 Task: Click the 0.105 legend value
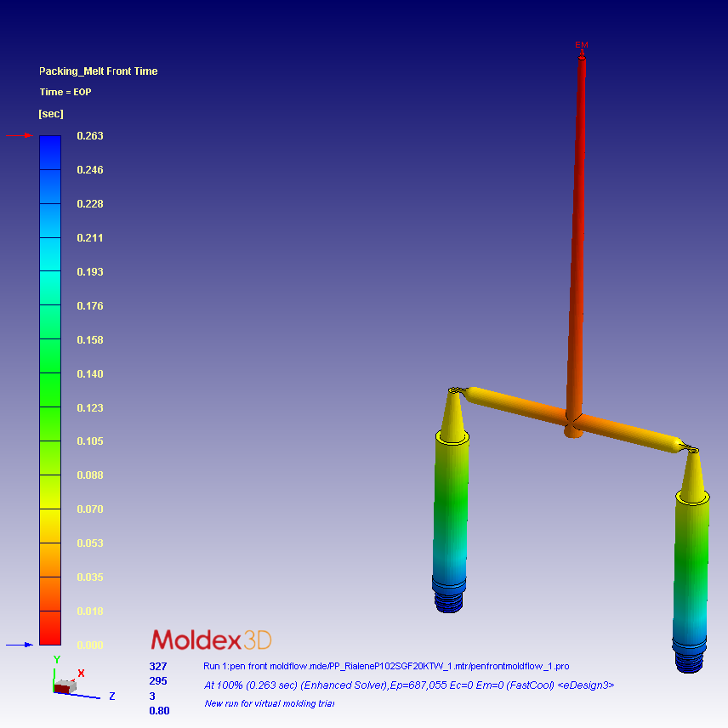point(90,441)
